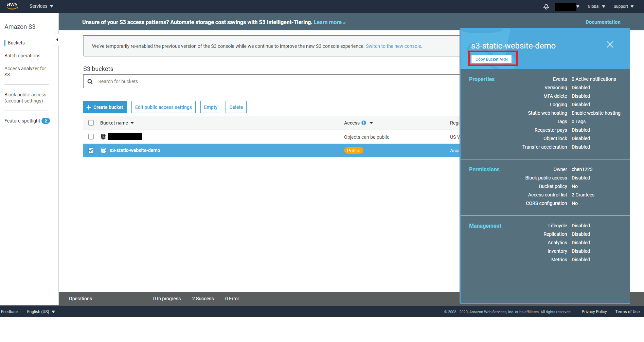644x342 pixels.
Task: Close the s3-static-website-demo details panel
Action: (x=610, y=44)
